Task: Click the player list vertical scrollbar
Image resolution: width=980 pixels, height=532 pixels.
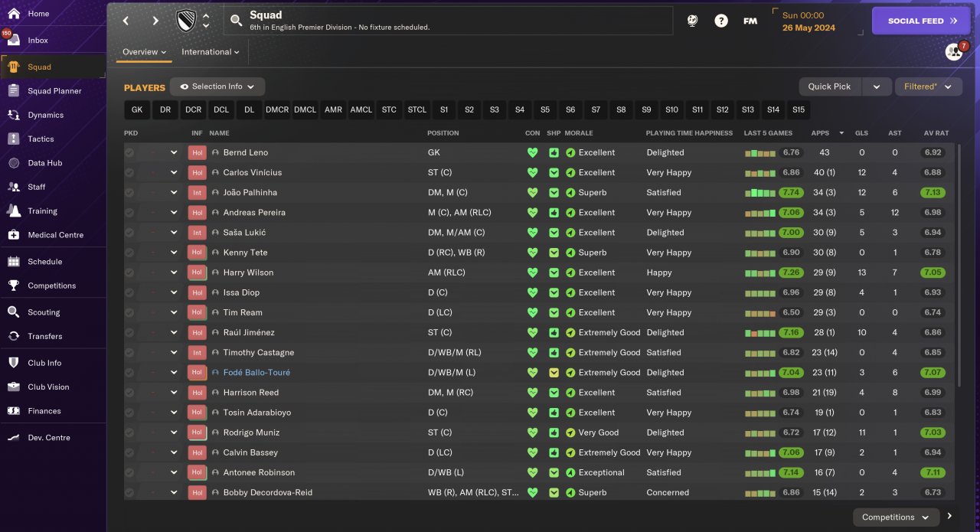Action: click(959, 264)
